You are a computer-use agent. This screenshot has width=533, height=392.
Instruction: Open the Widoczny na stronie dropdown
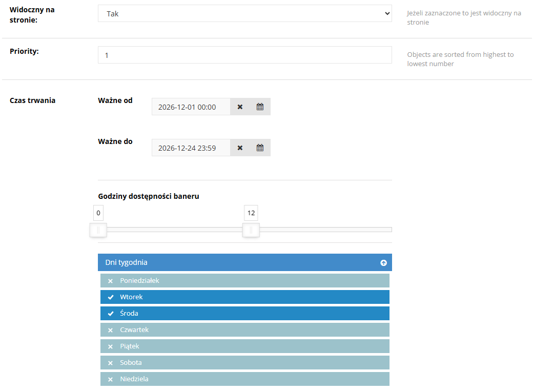click(245, 14)
